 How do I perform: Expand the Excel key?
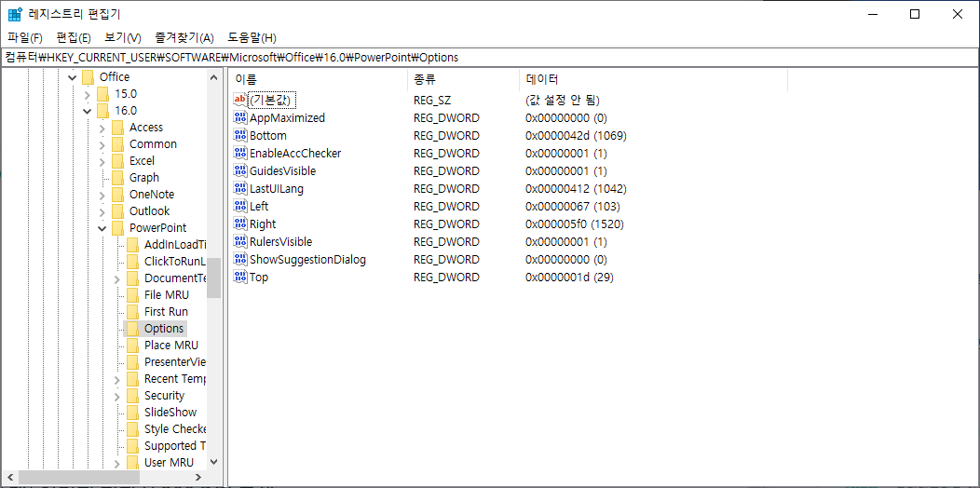(102, 161)
